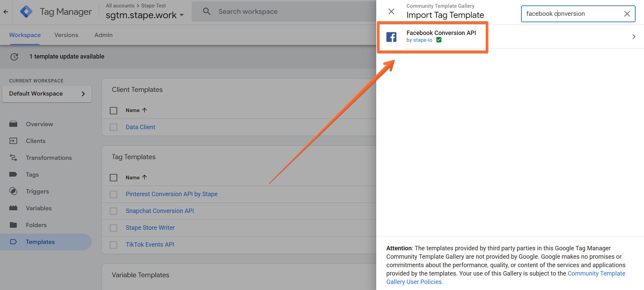Check the select-all box in Client Templates
Image resolution: width=644 pixels, height=290 pixels.
pos(114,110)
